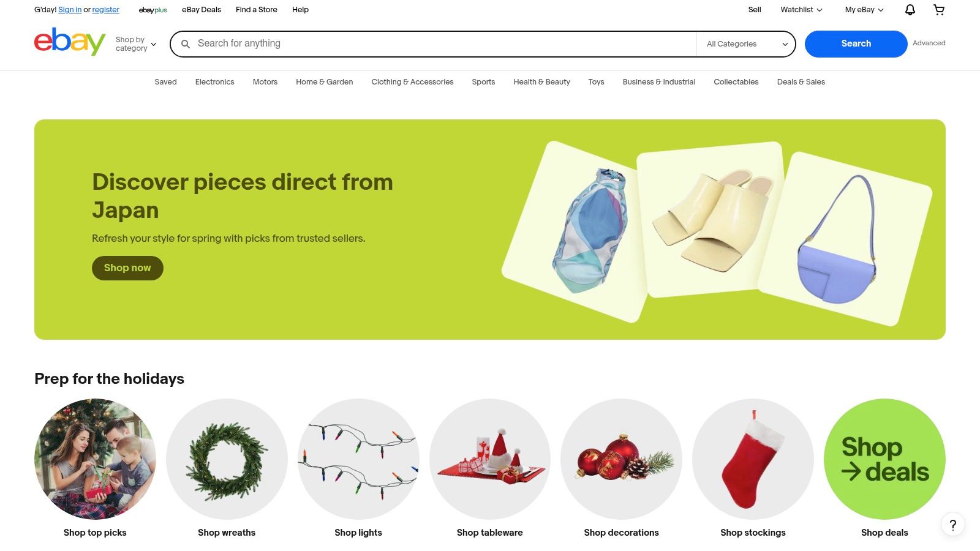Open the eBay Plus logo link
980x551 pixels.
(153, 10)
